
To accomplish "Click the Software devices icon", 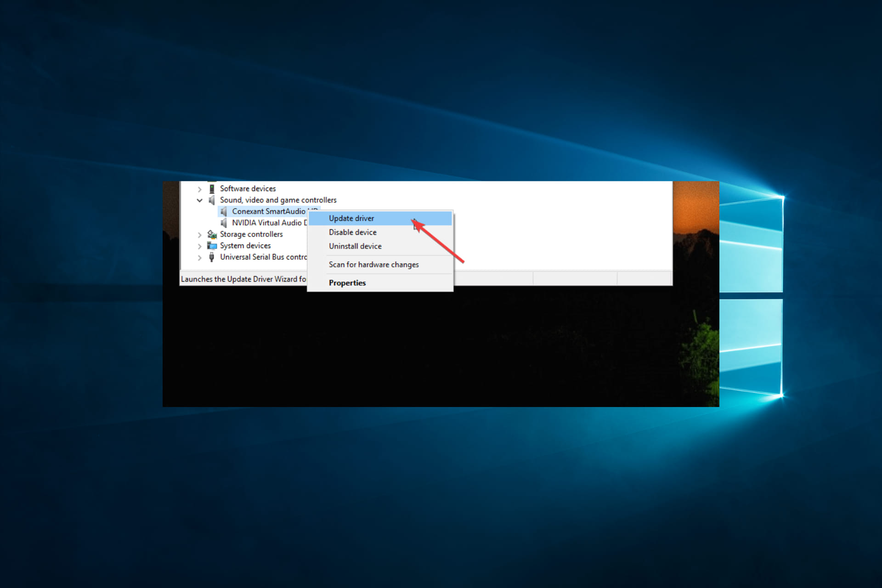I will 212,189.
